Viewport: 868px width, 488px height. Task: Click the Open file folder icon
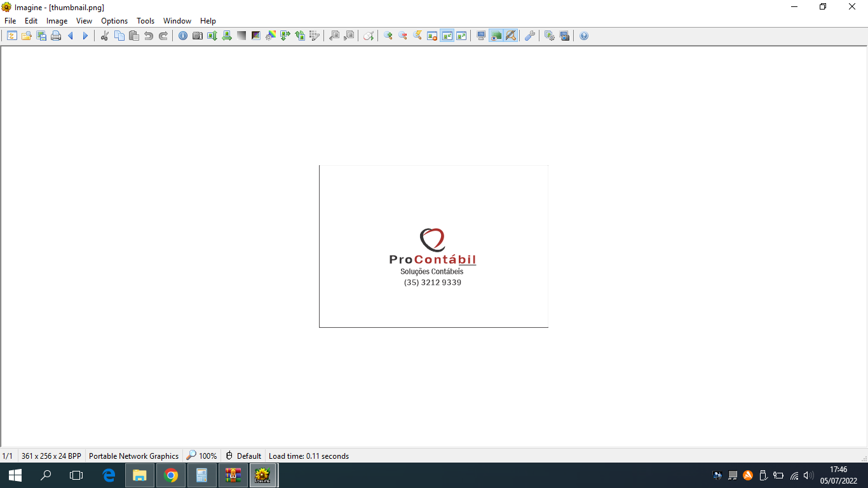(27, 36)
